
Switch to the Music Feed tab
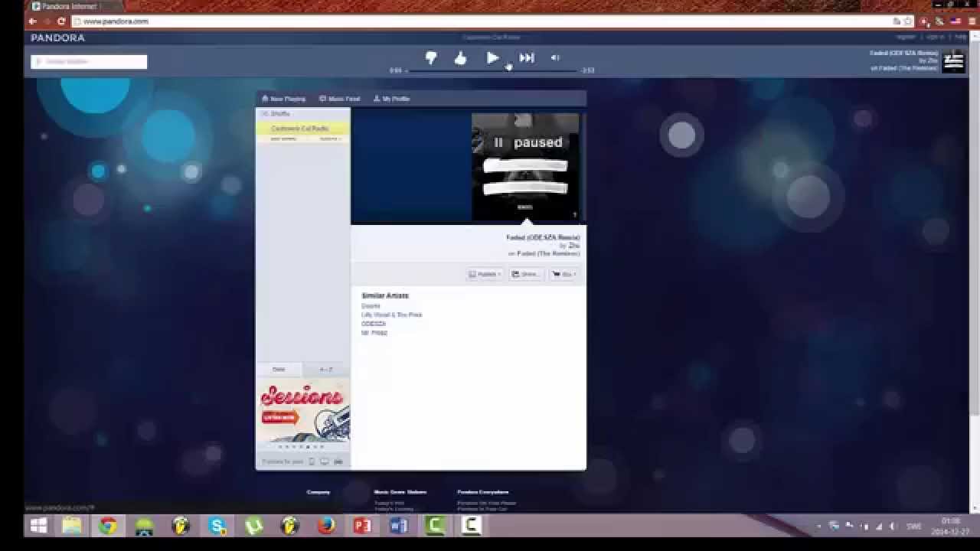click(339, 99)
